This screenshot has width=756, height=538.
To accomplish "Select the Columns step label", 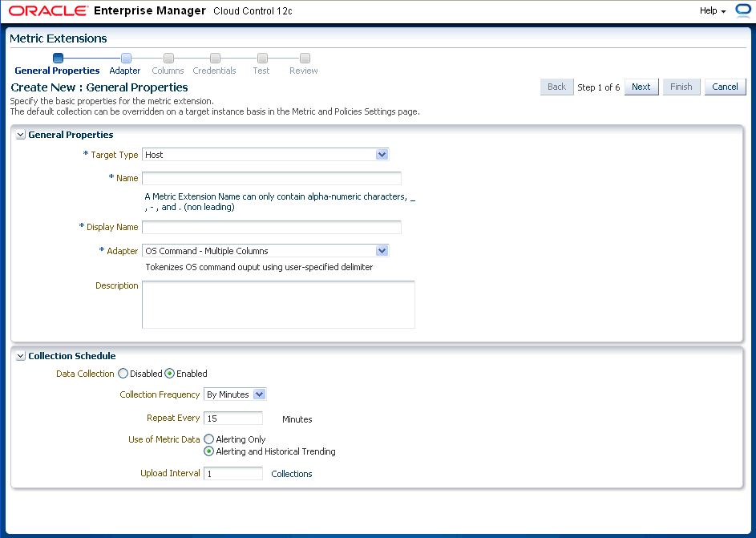I will click(168, 71).
